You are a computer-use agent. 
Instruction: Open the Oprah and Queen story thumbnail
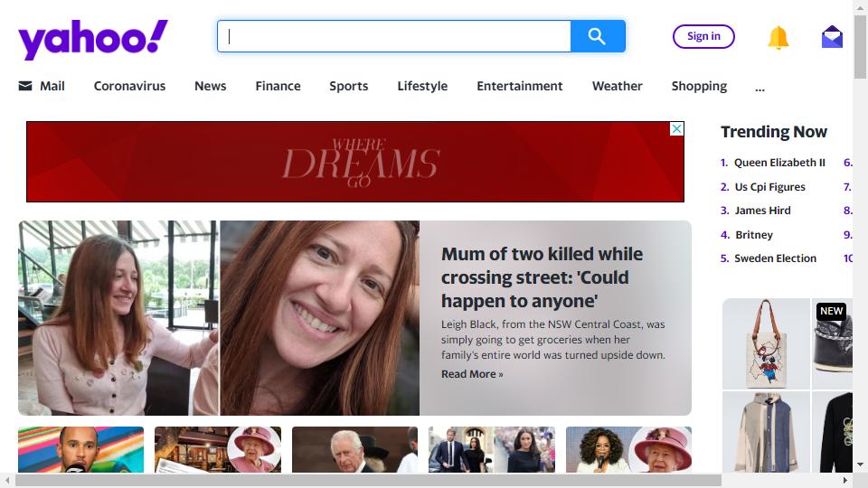point(629,449)
